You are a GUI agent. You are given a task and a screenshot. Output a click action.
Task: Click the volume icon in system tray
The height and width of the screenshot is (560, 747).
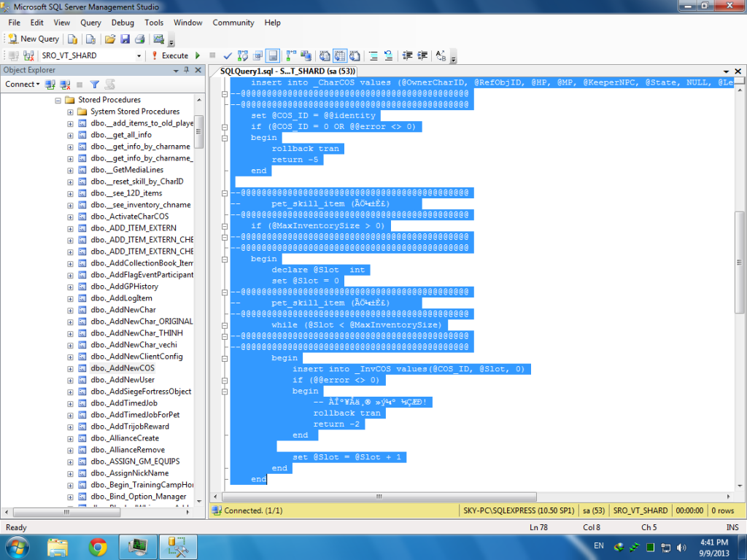(681, 548)
